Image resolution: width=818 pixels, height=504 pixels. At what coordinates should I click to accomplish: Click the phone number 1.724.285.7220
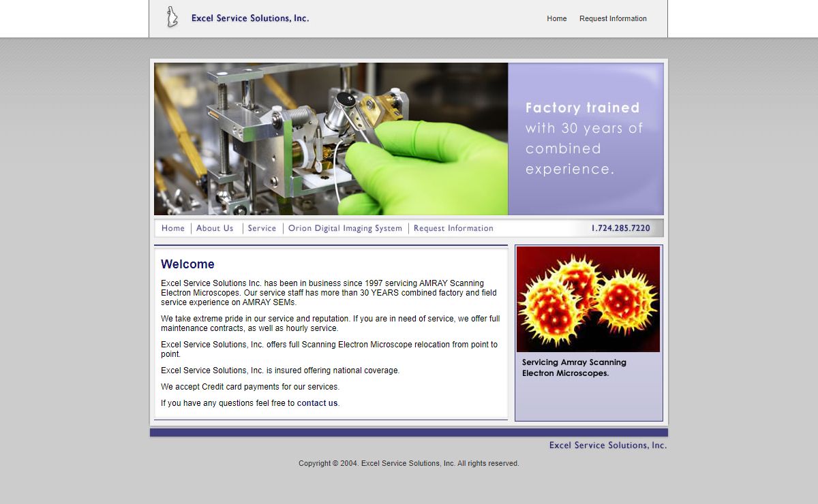coord(620,228)
